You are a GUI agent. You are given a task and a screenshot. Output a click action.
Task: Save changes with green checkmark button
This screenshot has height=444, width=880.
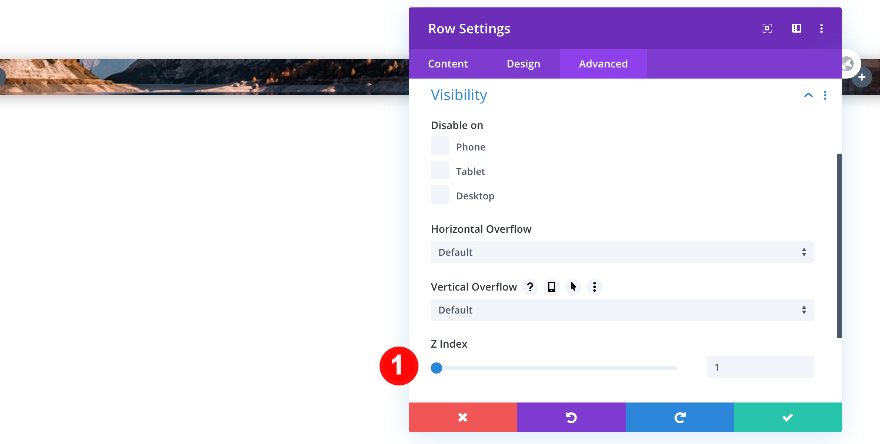pyautogui.click(x=787, y=417)
